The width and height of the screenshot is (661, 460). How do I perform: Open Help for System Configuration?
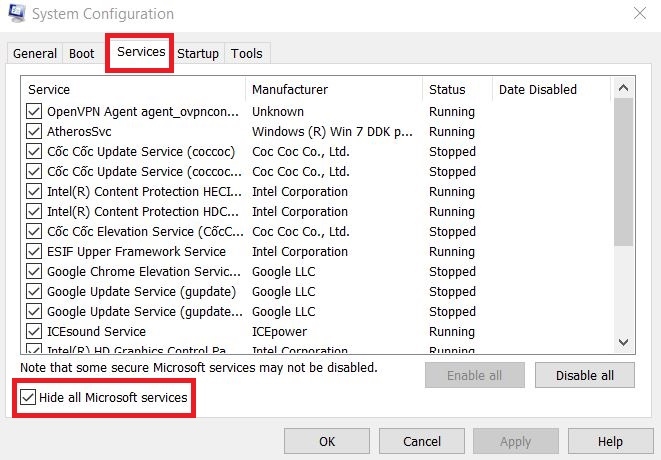(610, 441)
